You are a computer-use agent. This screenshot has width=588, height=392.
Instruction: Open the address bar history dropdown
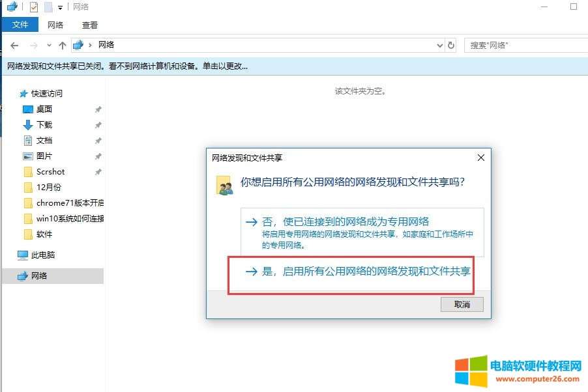click(441, 45)
